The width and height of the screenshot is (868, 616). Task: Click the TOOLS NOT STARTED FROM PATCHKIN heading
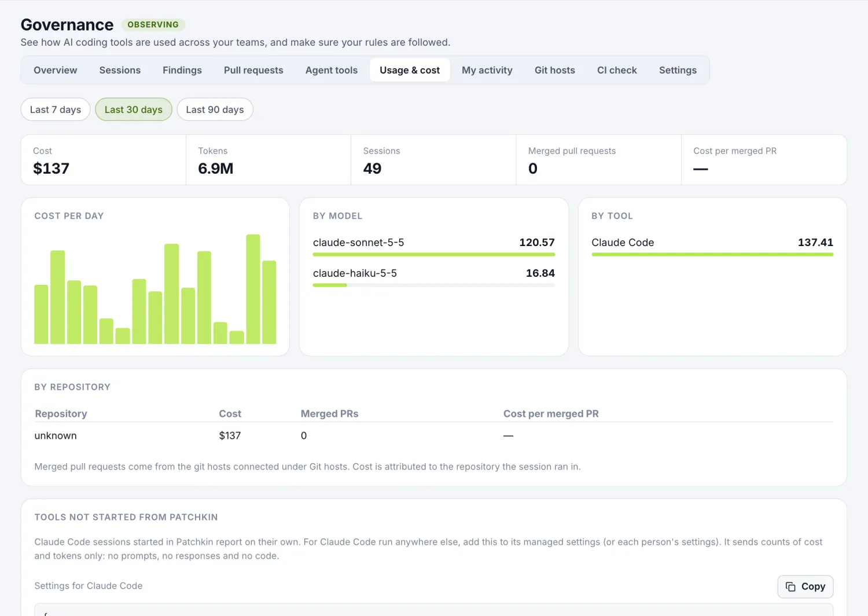pos(126,517)
